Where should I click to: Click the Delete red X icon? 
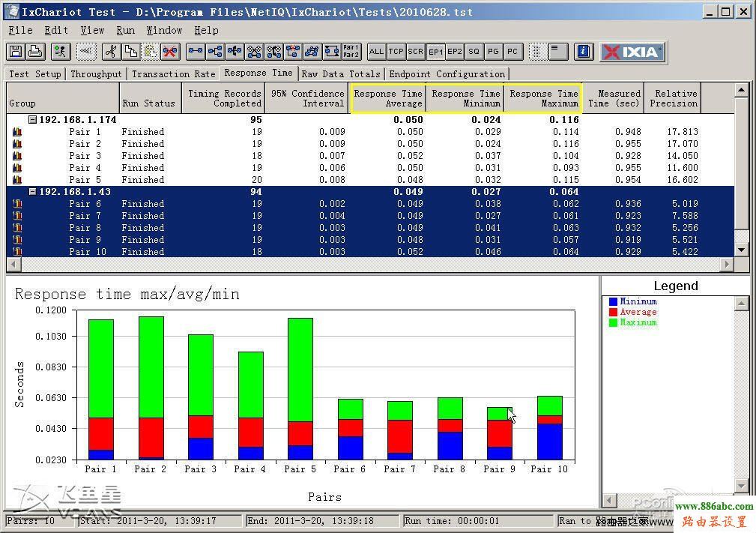tap(170, 52)
